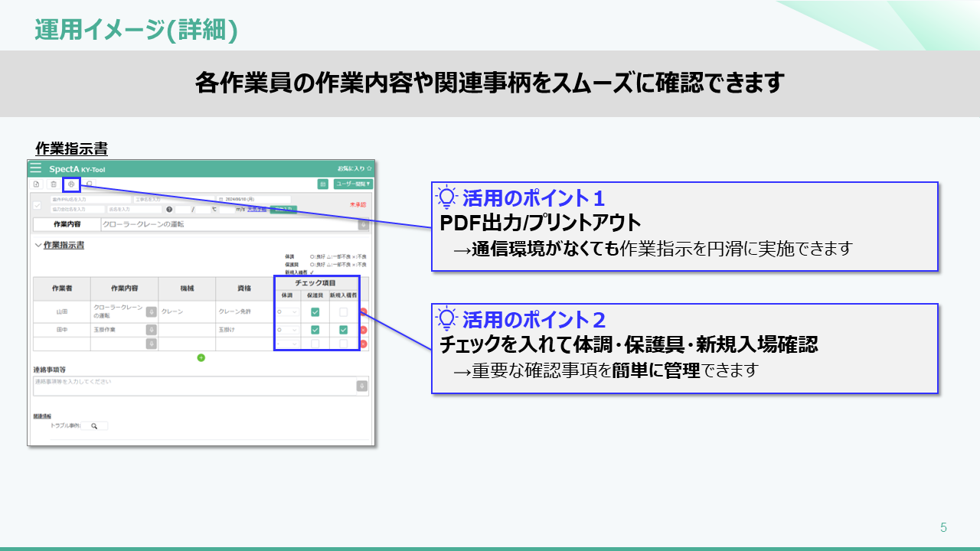Viewport: 980px width, 551px height.
Task: Click the print/PDF output icon
Action: (x=71, y=184)
